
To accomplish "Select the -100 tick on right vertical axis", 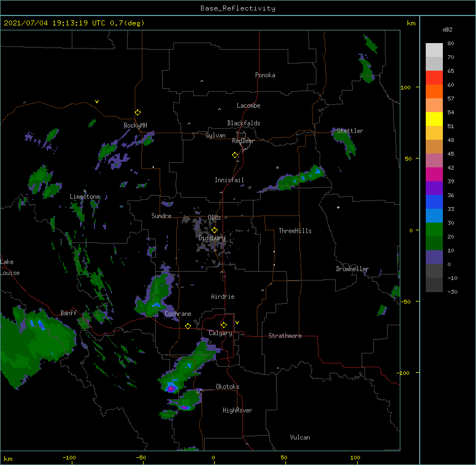I will (x=403, y=373).
